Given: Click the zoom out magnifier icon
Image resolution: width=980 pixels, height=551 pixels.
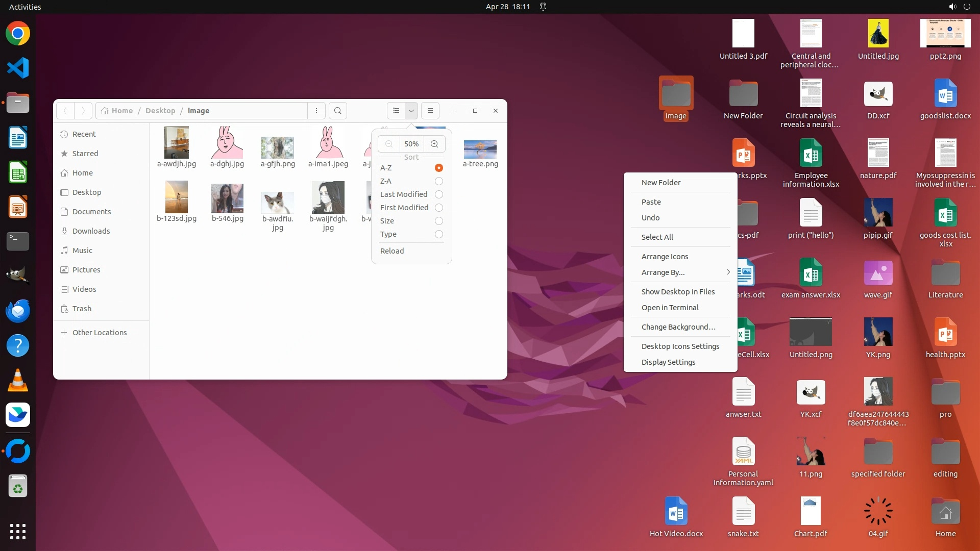Looking at the screenshot, I should [389, 144].
